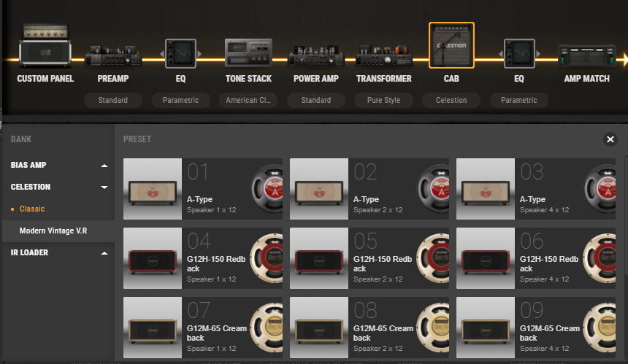Screen dimensions: 628x364
Task: Click the PRESET column header
Action: (137, 139)
